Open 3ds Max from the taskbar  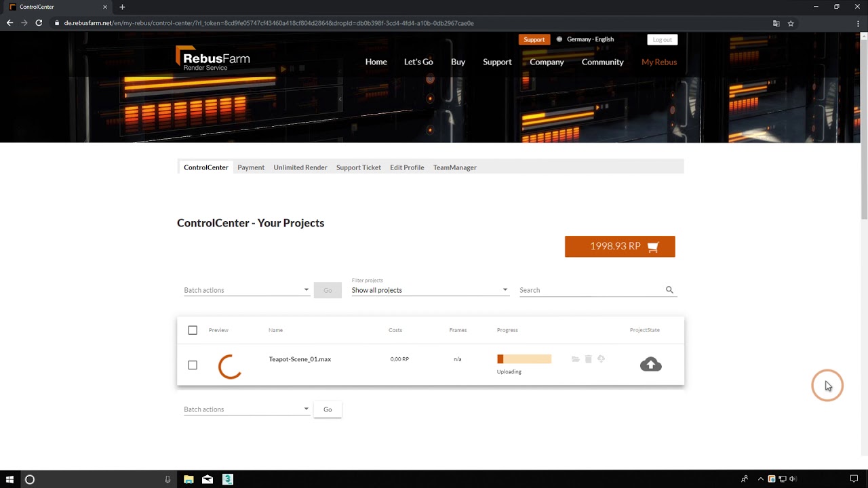pyautogui.click(x=228, y=479)
